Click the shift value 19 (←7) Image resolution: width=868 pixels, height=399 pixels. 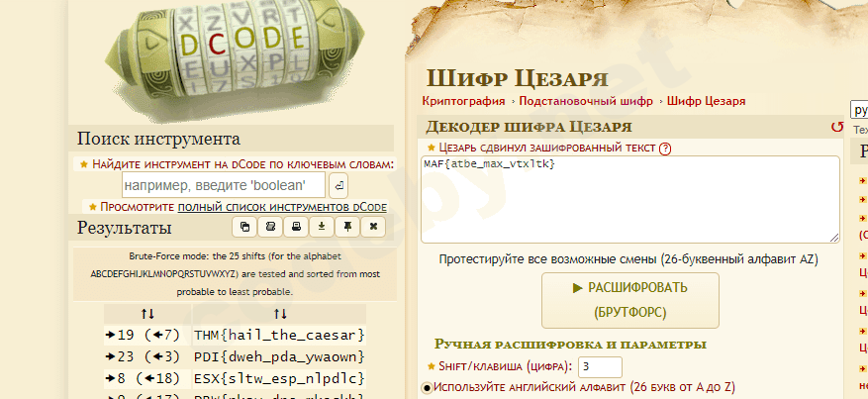(x=143, y=335)
